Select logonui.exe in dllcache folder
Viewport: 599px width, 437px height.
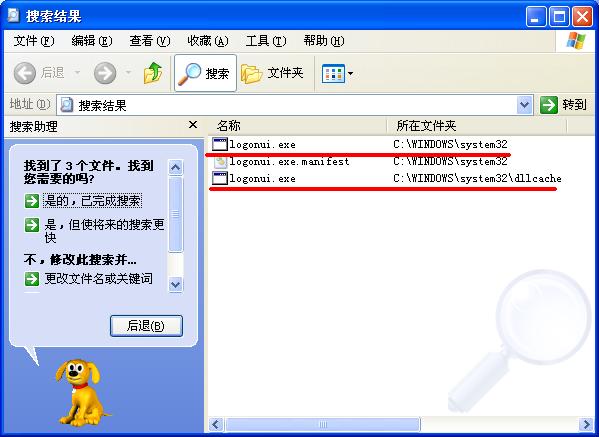pyautogui.click(x=254, y=178)
